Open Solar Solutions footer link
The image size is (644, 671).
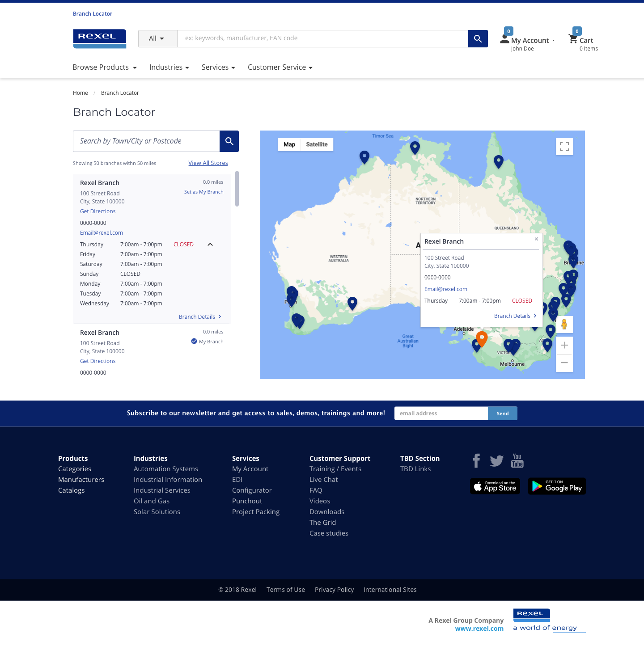click(x=157, y=512)
